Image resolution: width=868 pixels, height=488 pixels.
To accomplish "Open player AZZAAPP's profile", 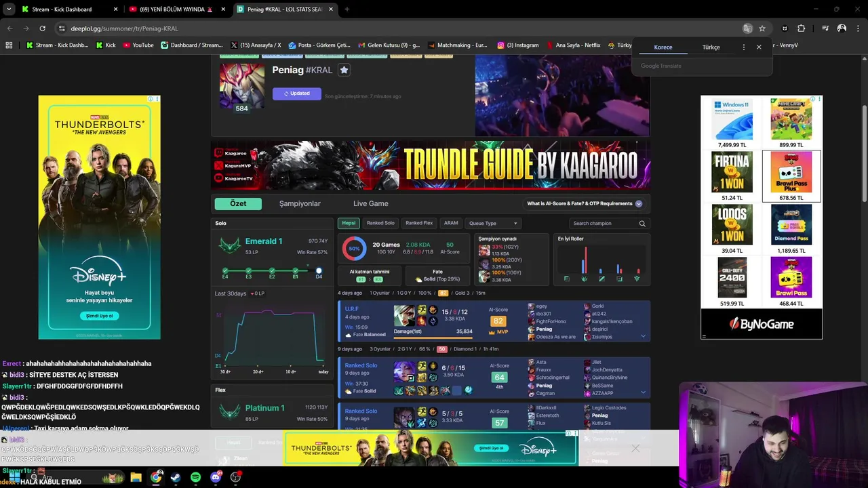I will click(602, 393).
